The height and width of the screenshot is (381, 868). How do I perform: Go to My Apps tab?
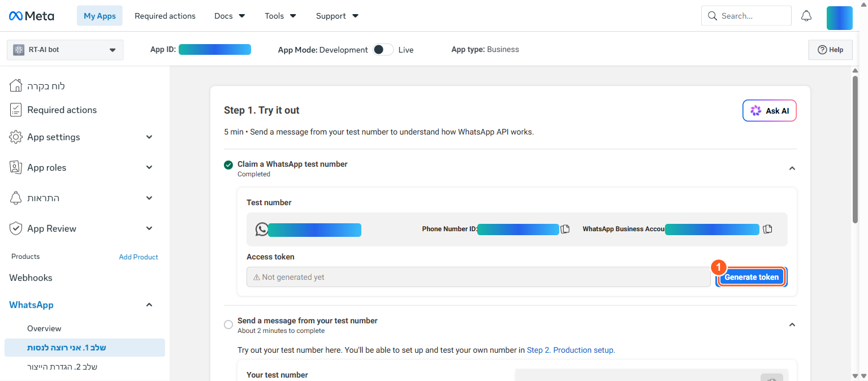pos(100,16)
